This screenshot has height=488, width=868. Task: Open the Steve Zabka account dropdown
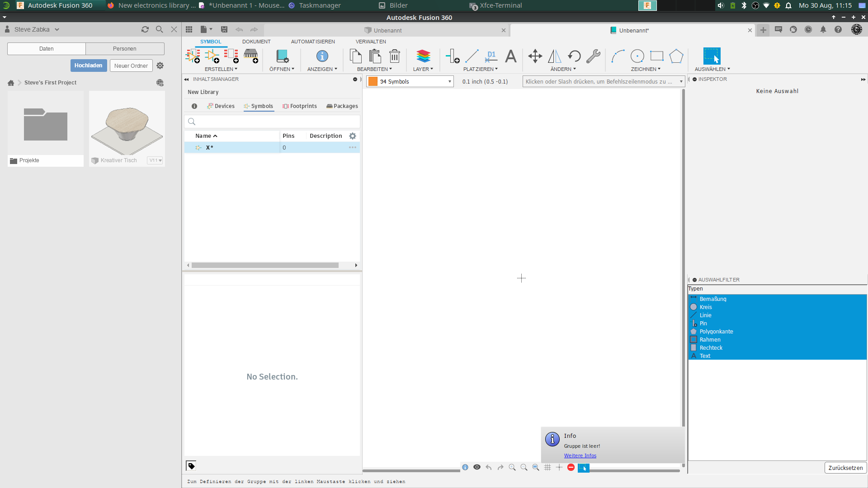click(x=57, y=29)
